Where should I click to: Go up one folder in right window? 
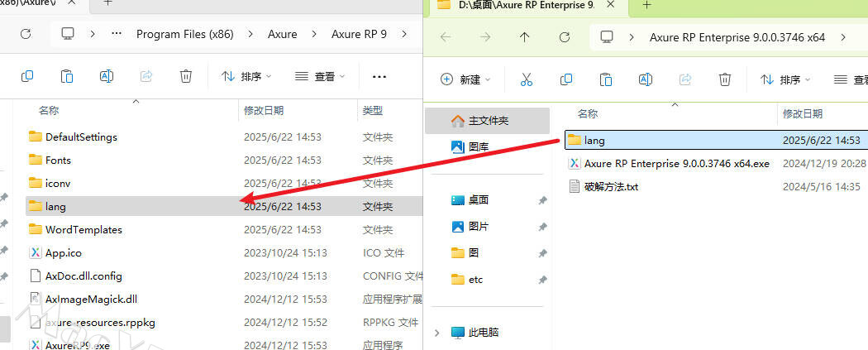525,37
